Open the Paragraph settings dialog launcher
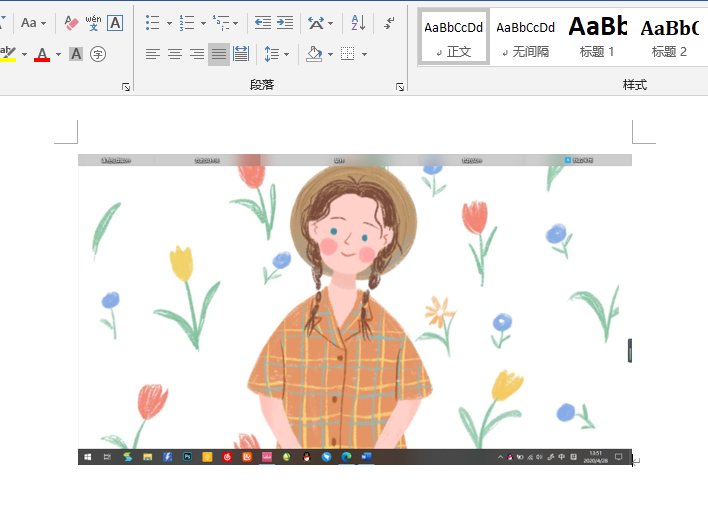The width and height of the screenshot is (708, 510). click(x=400, y=87)
